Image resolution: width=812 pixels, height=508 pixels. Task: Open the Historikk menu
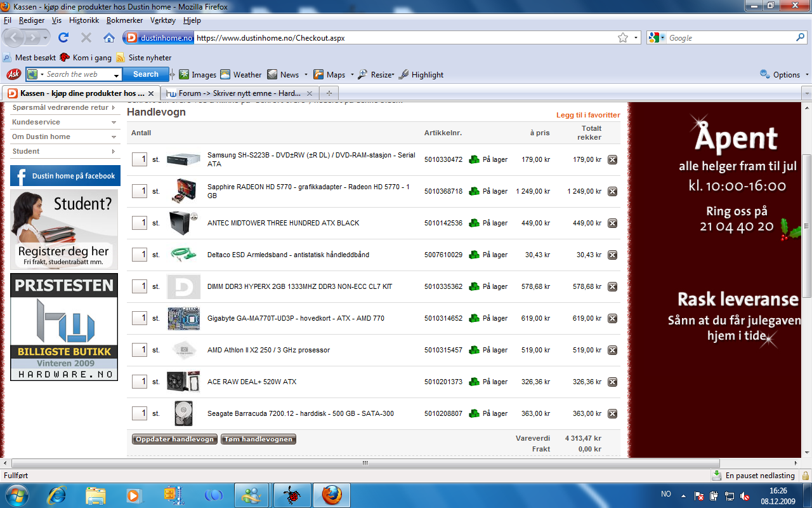click(x=84, y=20)
